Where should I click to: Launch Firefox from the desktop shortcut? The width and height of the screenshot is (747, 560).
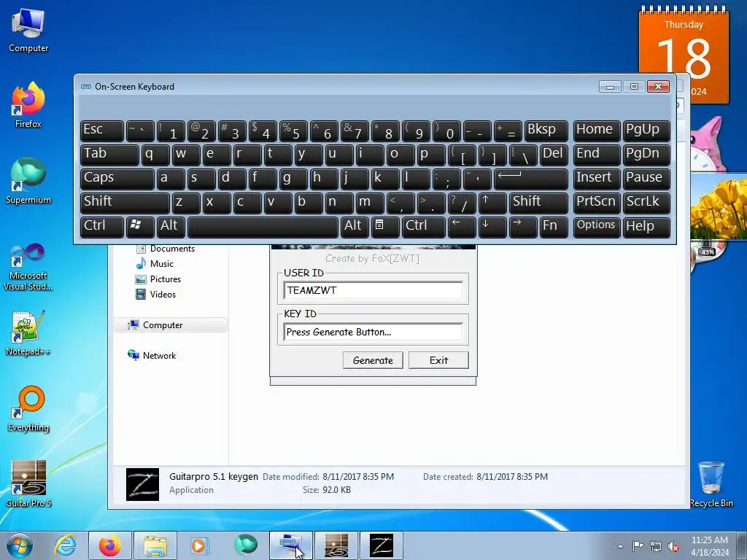point(28,105)
